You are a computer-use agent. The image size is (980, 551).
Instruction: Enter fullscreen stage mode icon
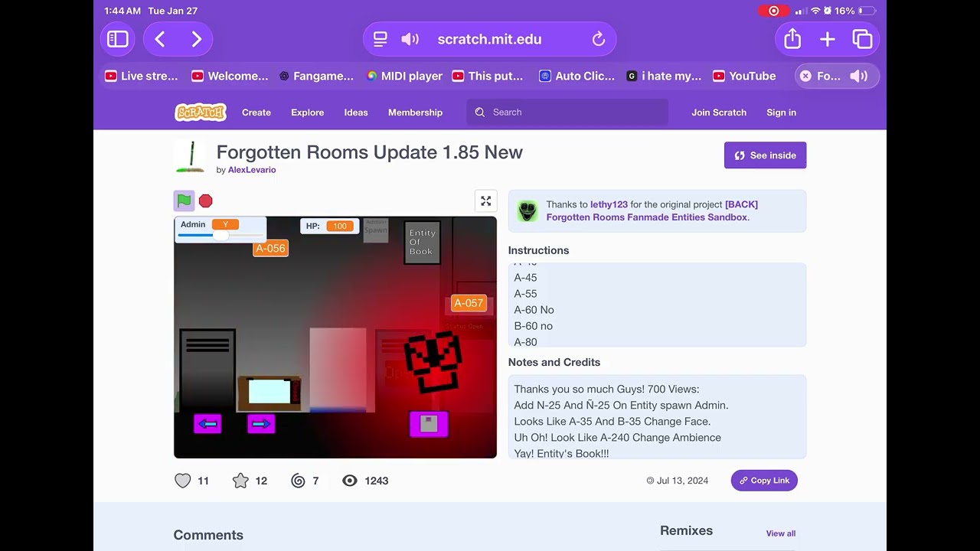tap(485, 201)
